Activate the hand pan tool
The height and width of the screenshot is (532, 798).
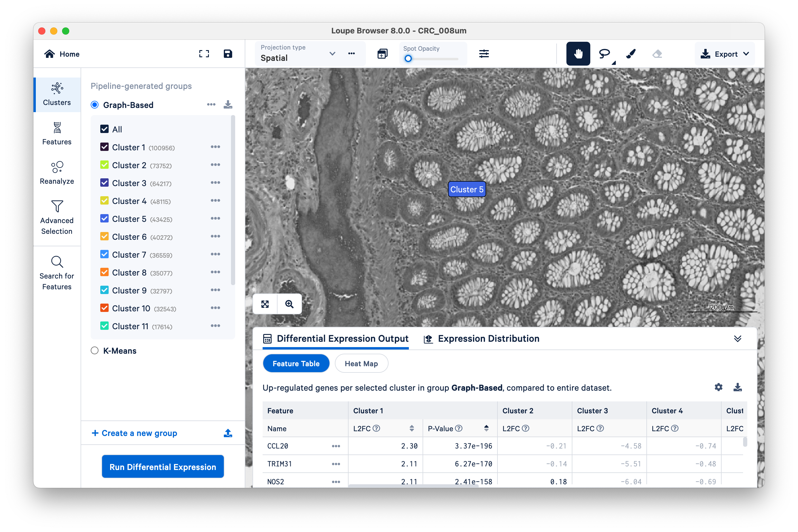pyautogui.click(x=578, y=54)
